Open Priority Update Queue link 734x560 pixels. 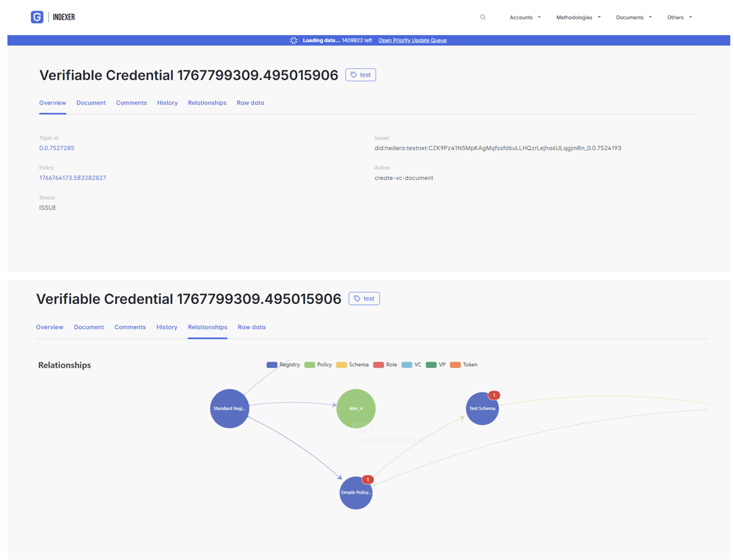click(x=412, y=40)
